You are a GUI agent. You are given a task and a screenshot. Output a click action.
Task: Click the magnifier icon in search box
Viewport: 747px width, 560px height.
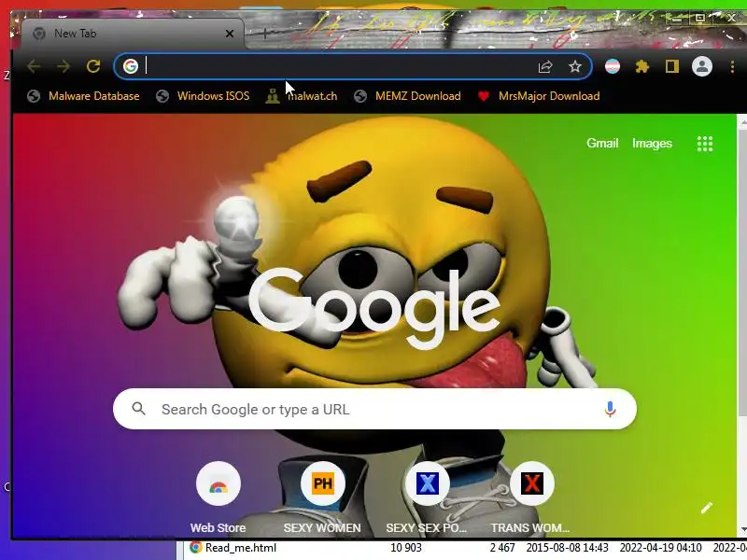point(138,409)
